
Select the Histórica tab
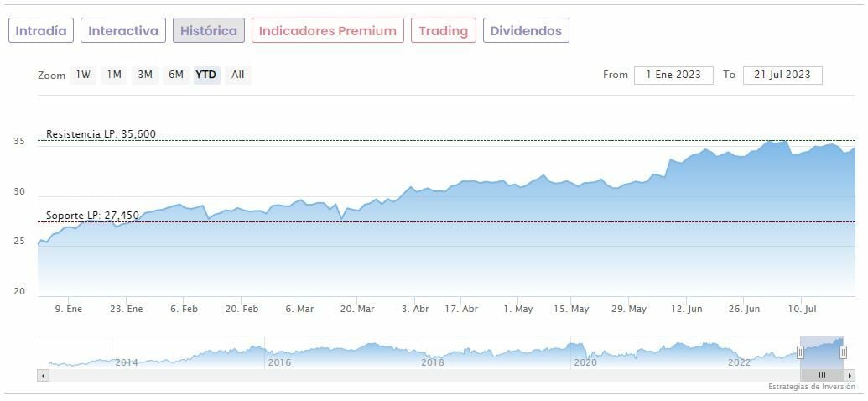209,31
